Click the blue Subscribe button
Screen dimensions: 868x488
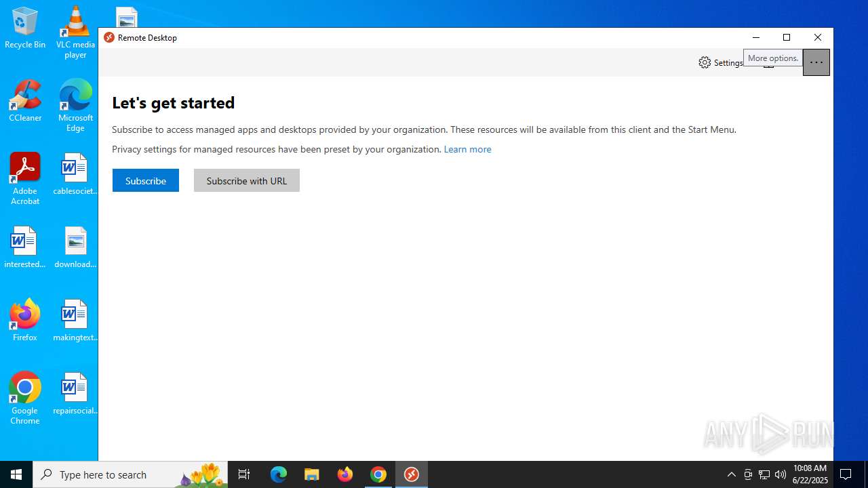click(x=146, y=180)
